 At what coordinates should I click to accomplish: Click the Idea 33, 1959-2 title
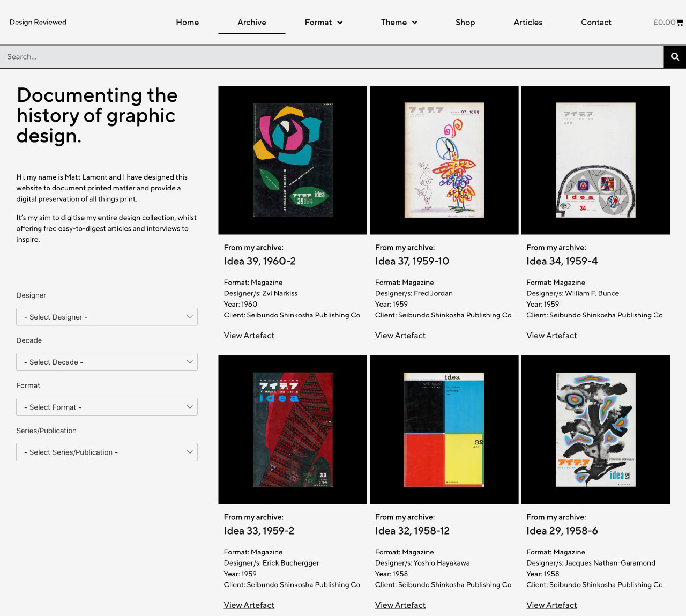click(x=259, y=531)
